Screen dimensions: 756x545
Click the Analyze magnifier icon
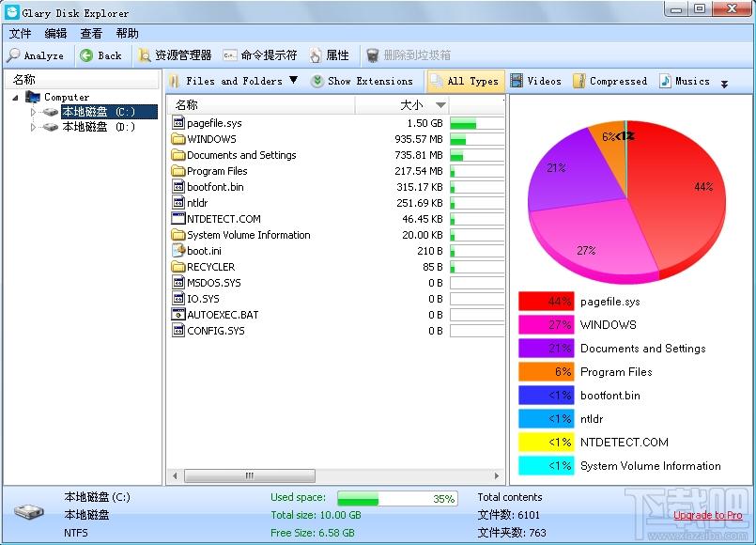click(x=13, y=55)
